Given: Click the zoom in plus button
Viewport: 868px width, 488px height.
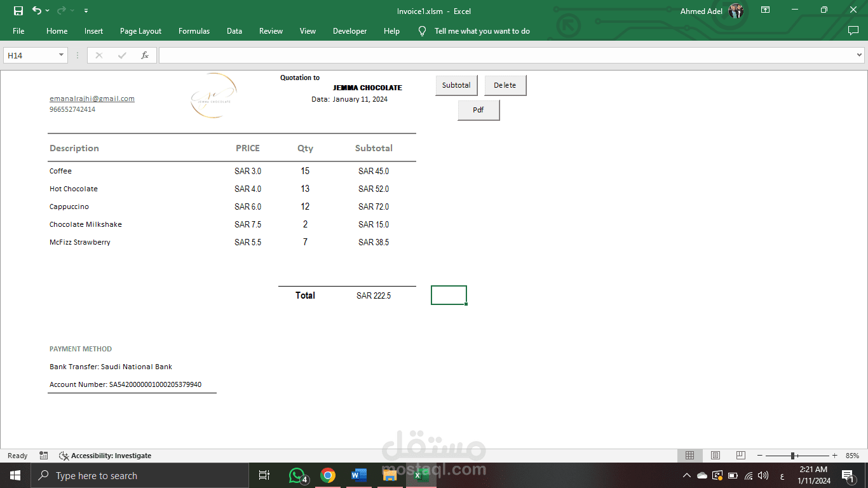Looking at the screenshot, I should (x=834, y=456).
